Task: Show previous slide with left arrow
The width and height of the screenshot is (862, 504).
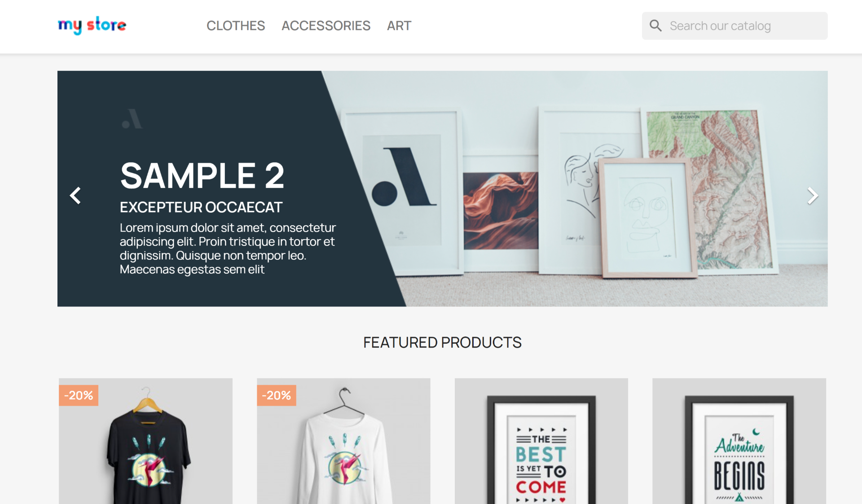Action: (75, 195)
